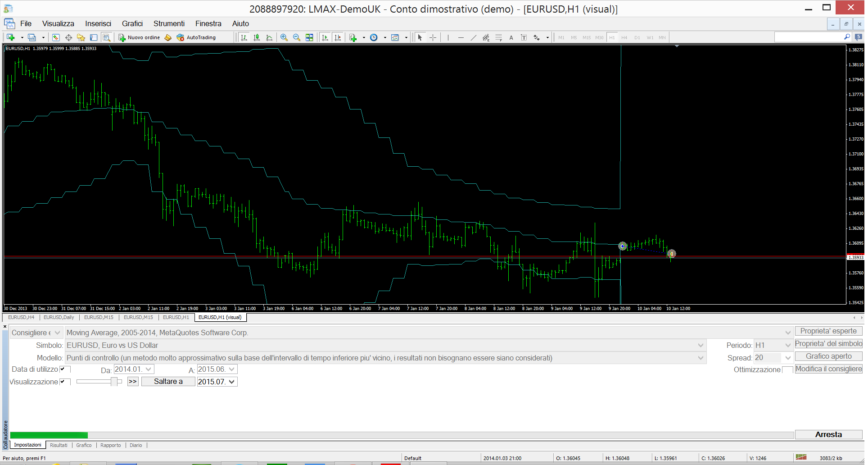Click the indicators list icon
The width and height of the screenshot is (868, 465).
coord(353,37)
